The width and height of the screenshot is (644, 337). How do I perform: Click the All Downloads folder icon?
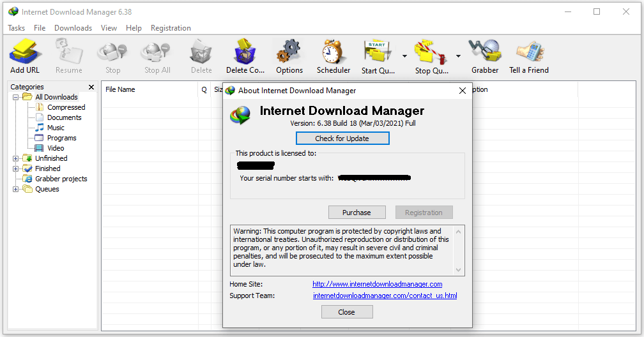click(x=27, y=97)
